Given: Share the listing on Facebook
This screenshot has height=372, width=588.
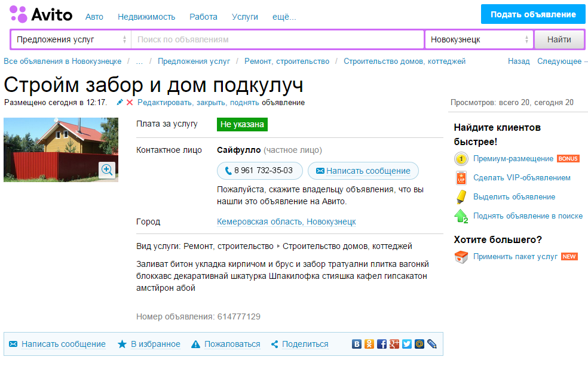Looking at the screenshot, I should (382, 344).
